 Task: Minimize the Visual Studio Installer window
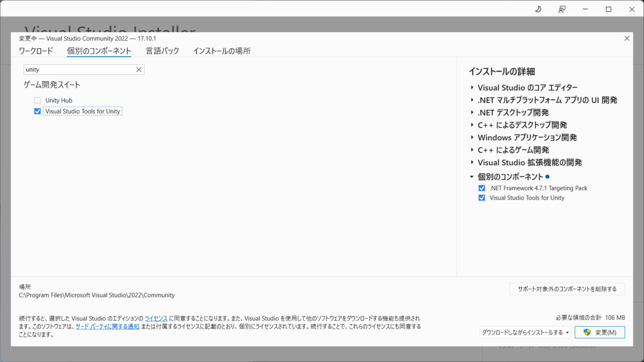[586, 9]
